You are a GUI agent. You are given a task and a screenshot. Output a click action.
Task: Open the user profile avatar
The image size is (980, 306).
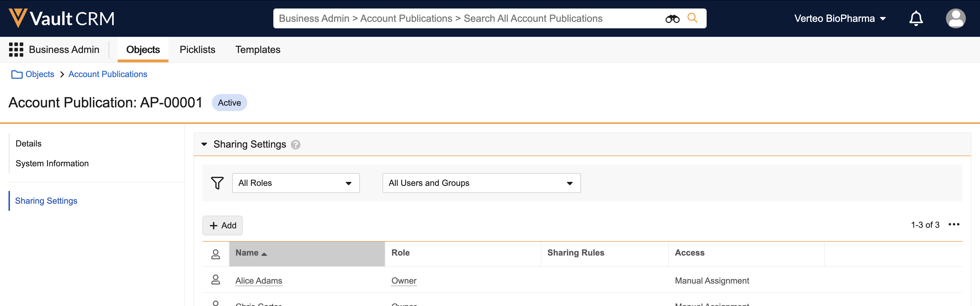tap(955, 18)
